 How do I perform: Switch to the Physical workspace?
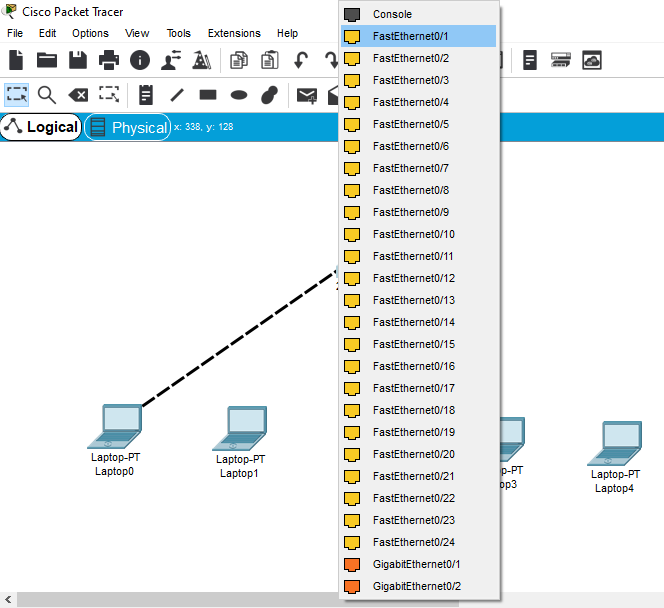(x=128, y=127)
